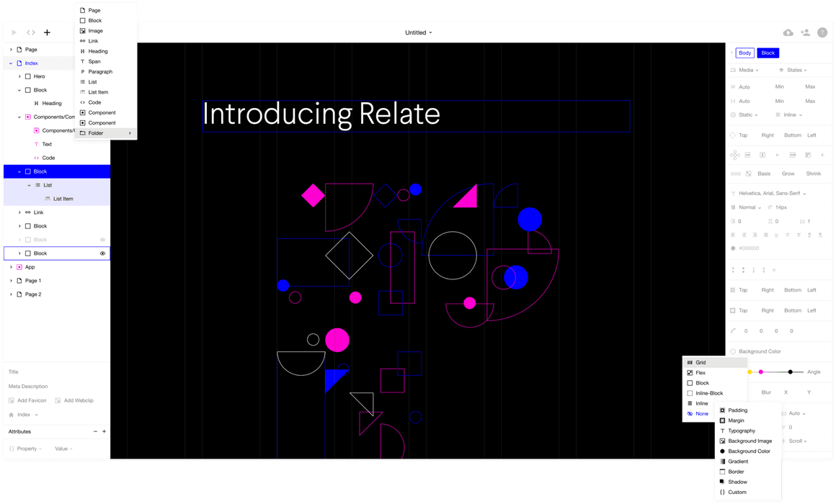Image resolution: width=836 pixels, height=504 pixels.
Task: Open the Media dropdown
Action: point(749,71)
